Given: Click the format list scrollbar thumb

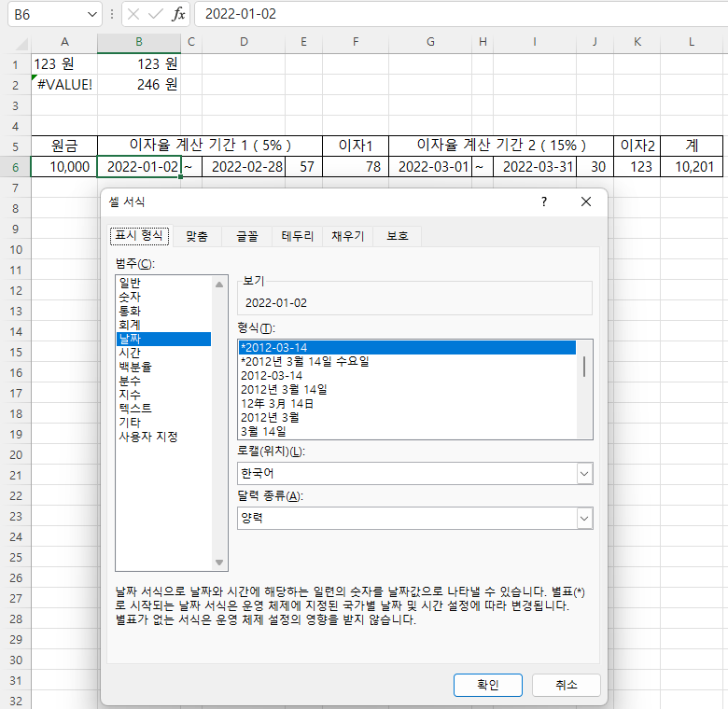Looking at the screenshot, I should point(584,367).
